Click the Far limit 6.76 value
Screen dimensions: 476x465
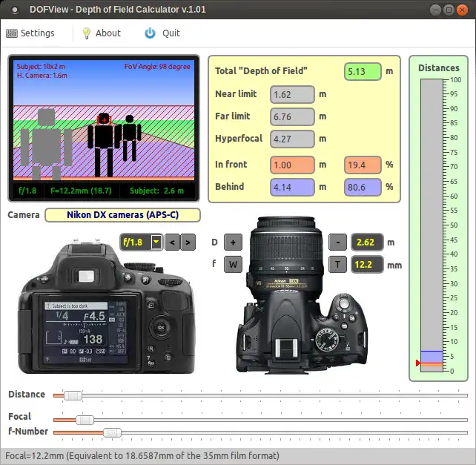click(292, 116)
